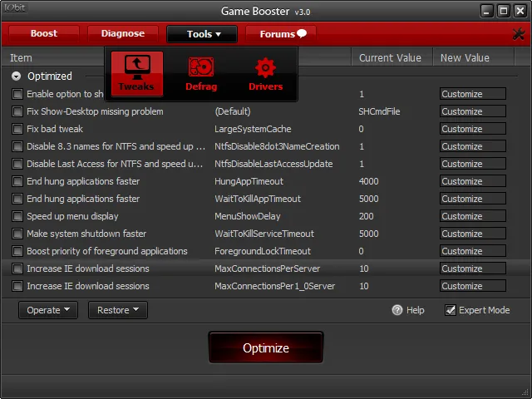This screenshot has width=532, height=399.
Task: Click the Current Value column header
Action: click(x=391, y=57)
